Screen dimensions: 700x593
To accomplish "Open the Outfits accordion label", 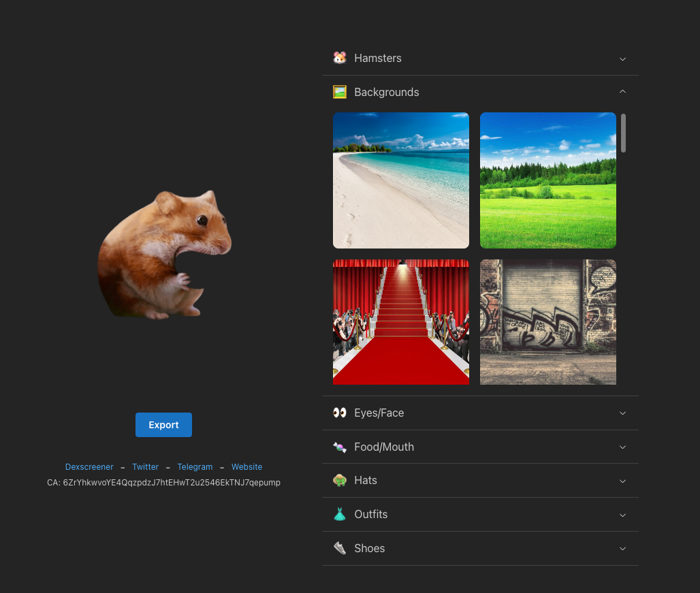I will point(370,515).
